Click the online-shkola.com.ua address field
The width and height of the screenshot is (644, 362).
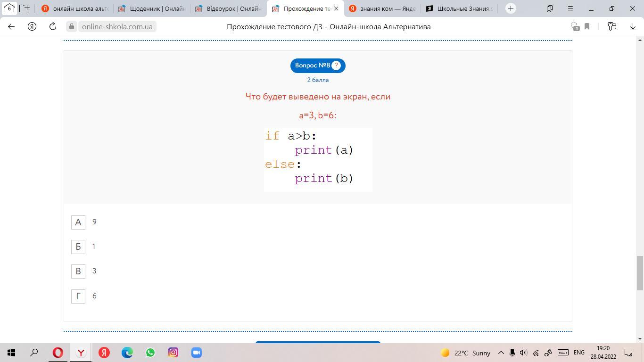pyautogui.click(x=117, y=27)
